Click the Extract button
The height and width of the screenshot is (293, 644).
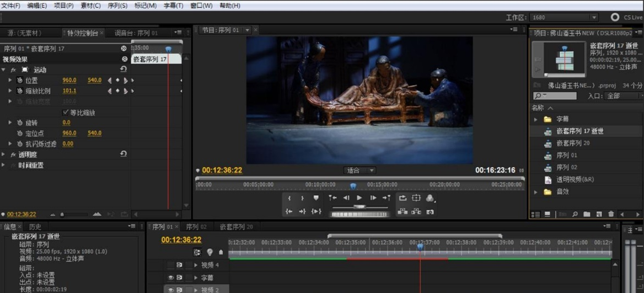pyautogui.click(x=416, y=211)
